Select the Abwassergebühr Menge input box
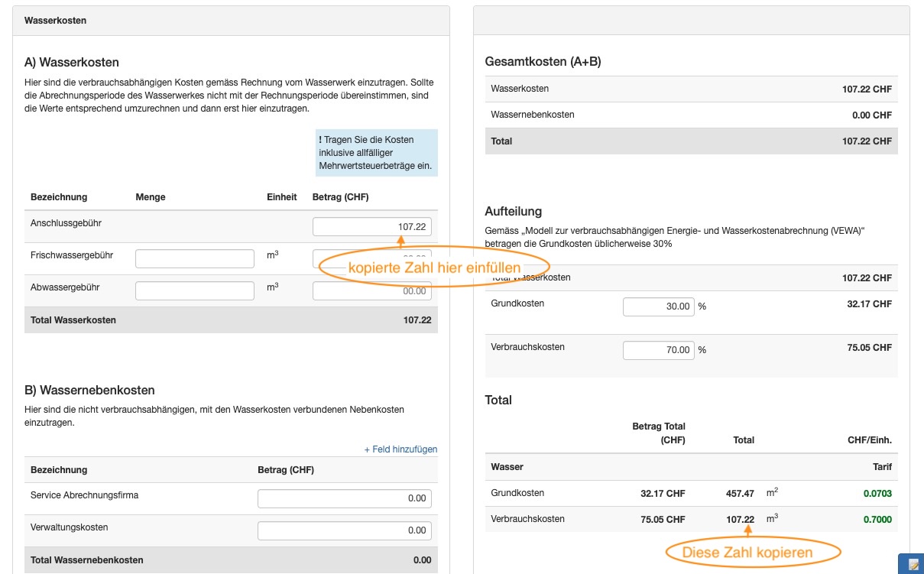The width and height of the screenshot is (924, 574). tap(194, 290)
